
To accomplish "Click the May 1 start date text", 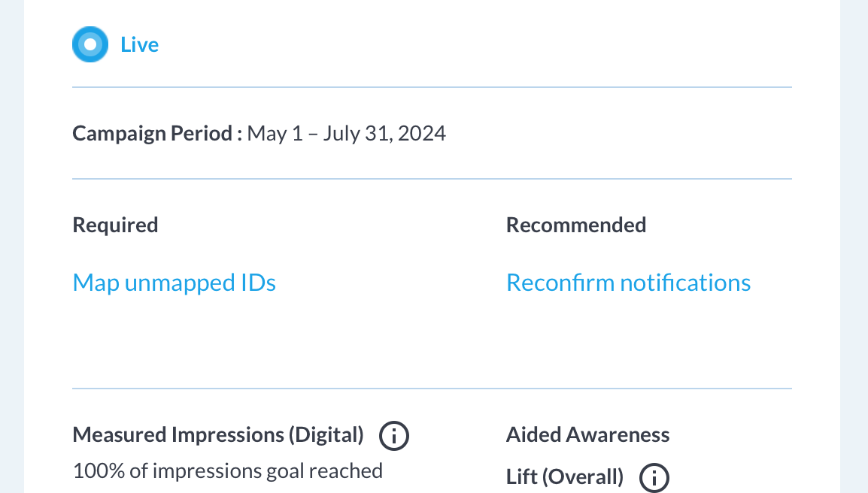I will tap(275, 134).
